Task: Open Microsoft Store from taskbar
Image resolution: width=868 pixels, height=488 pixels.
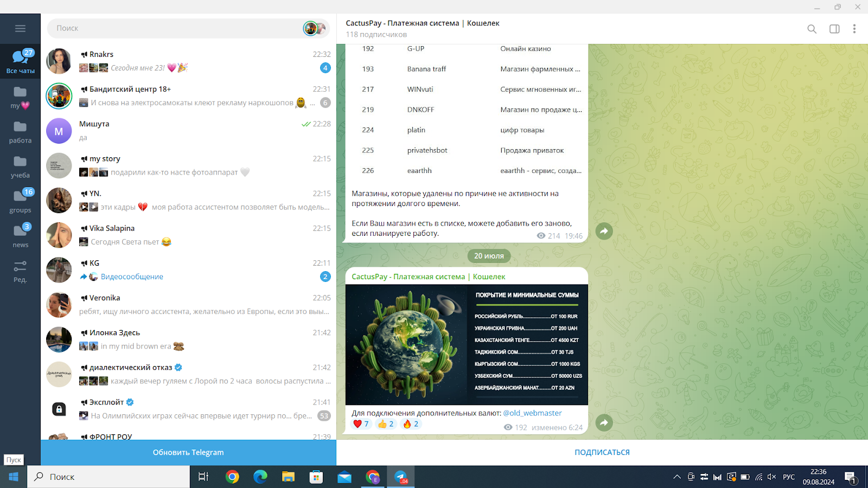Action: click(316, 477)
